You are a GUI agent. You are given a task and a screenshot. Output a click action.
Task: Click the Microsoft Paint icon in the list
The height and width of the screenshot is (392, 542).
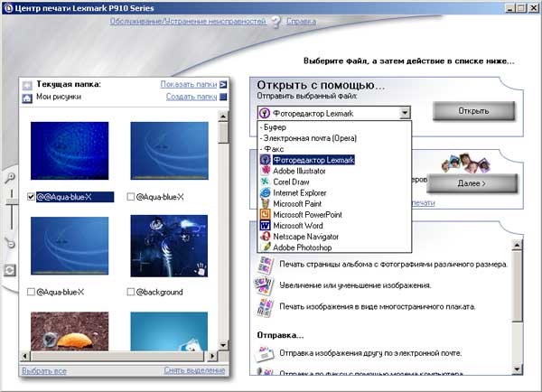(x=265, y=203)
